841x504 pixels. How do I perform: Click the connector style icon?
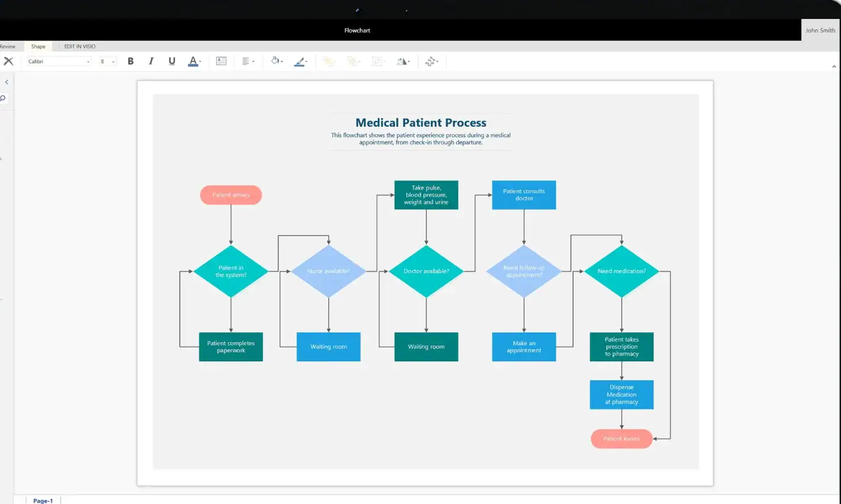pyautogui.click(x=431, y=61)
